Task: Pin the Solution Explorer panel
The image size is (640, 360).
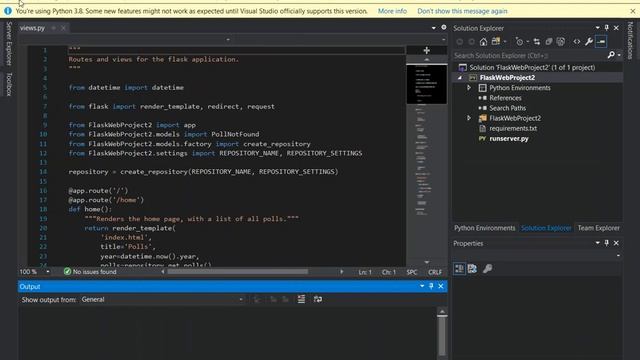Action: pos(607,28)
